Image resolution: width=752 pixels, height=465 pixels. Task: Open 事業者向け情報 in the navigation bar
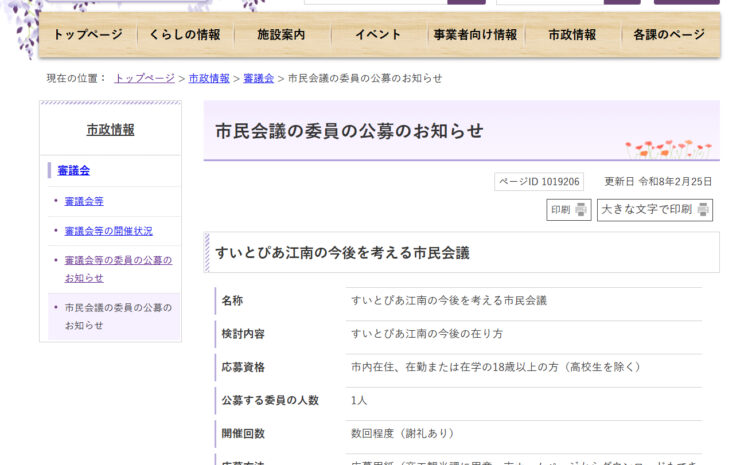click(475, 35)
